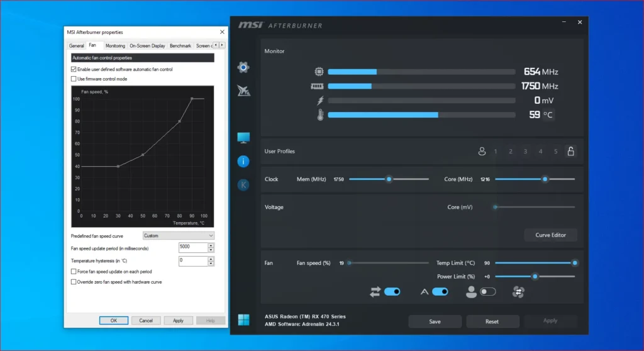The height and width of the screenshot is (351, 644).
Task: Click the fan update period field showing 5000
Action: (x=193, y=247)
